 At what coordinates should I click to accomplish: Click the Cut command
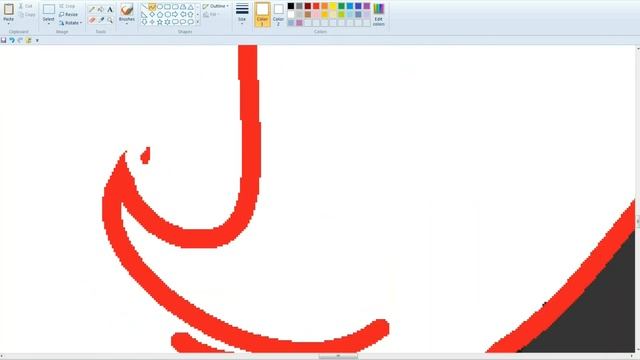[26, 6]
